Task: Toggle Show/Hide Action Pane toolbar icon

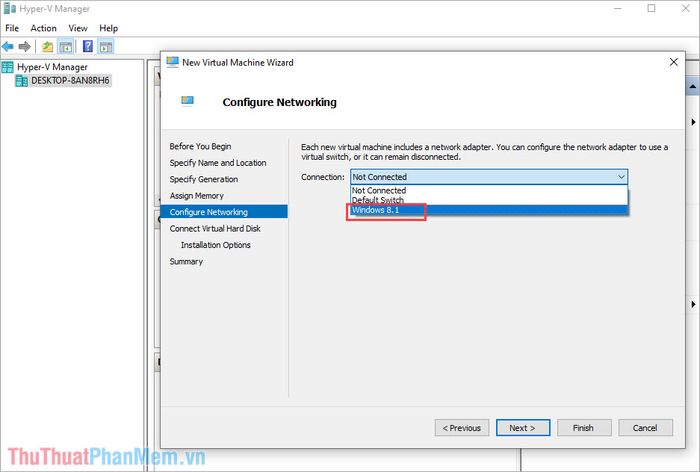Action: 106,46
